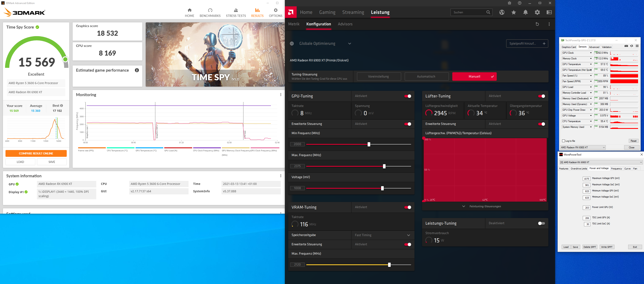Click the globe icon beside Globale Optimierung
Viewport: 644px width, 284px height.
tap(292, 44)
